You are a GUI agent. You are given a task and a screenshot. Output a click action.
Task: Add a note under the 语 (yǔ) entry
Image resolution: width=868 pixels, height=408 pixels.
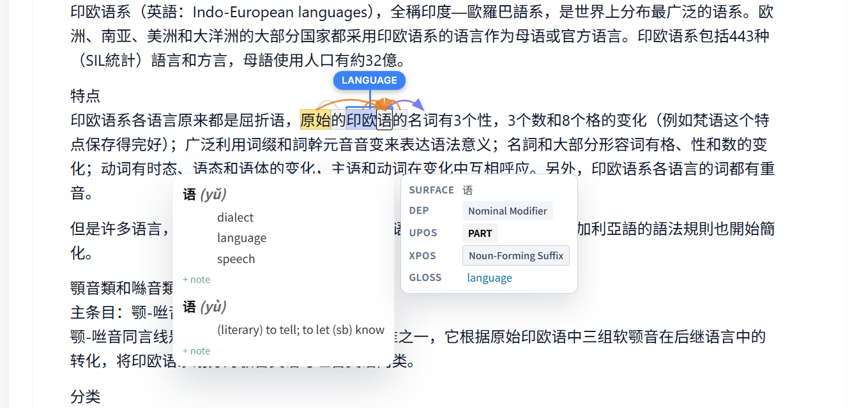196,280
